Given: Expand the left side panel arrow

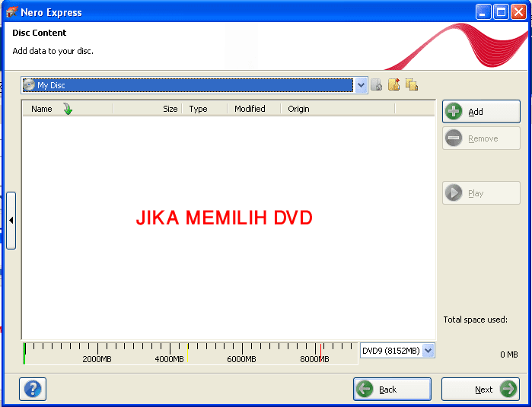Looking at the screenshot, I should (x=11, y=221).
